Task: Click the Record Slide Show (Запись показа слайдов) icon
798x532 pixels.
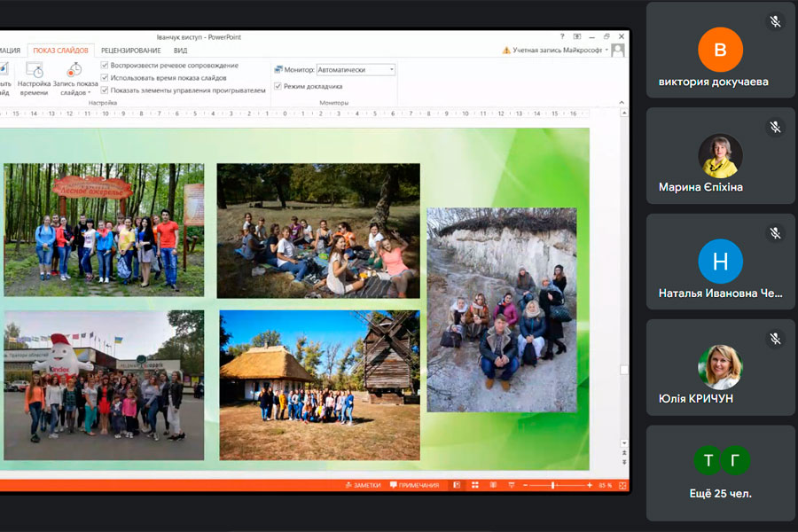Action: click(74, 70)
